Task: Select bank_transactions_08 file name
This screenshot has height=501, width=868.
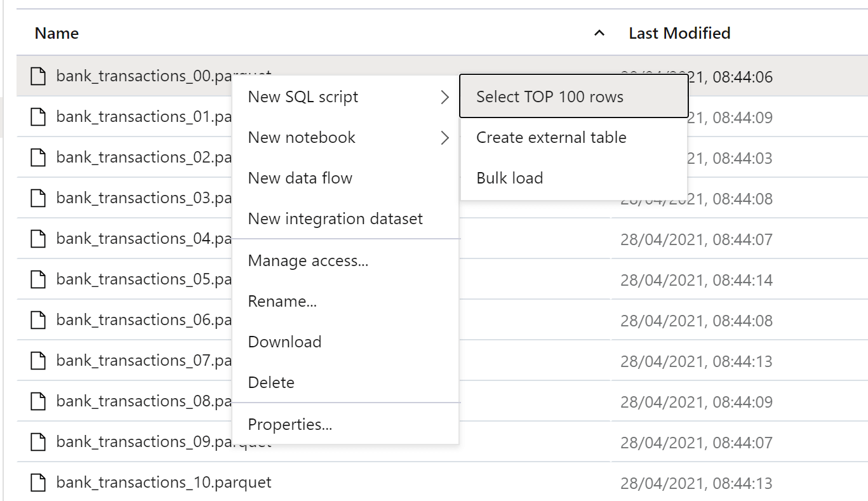Action: (x=144, y=401)
